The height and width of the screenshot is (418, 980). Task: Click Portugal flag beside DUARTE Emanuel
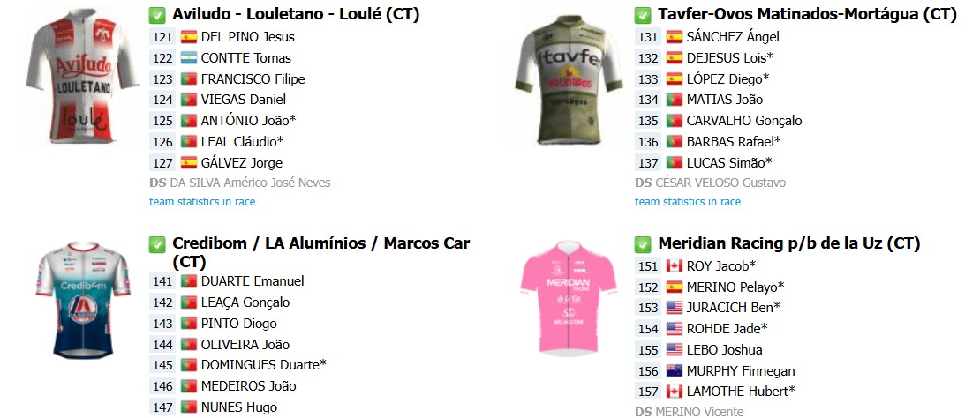[189, 281]
